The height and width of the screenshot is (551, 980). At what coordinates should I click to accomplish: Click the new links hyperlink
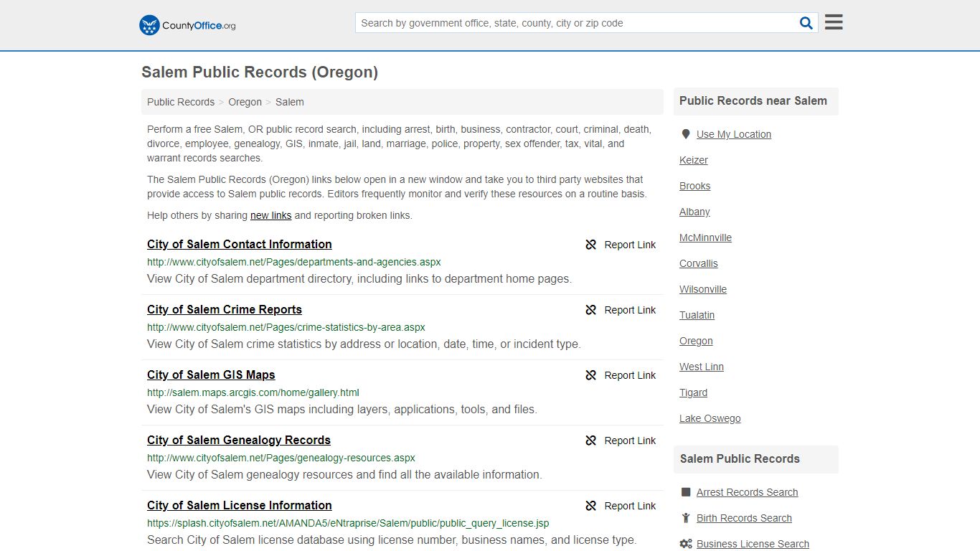pyautogui.click(x=270, y=215)
